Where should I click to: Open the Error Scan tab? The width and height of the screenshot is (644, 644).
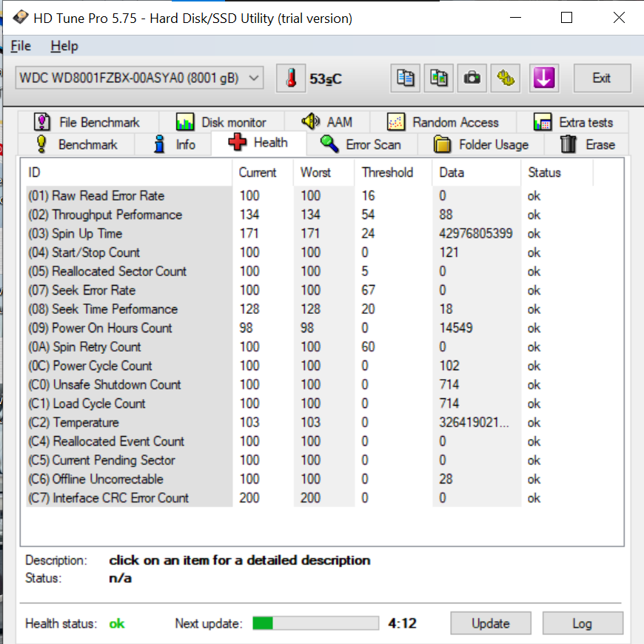(361, 144)
